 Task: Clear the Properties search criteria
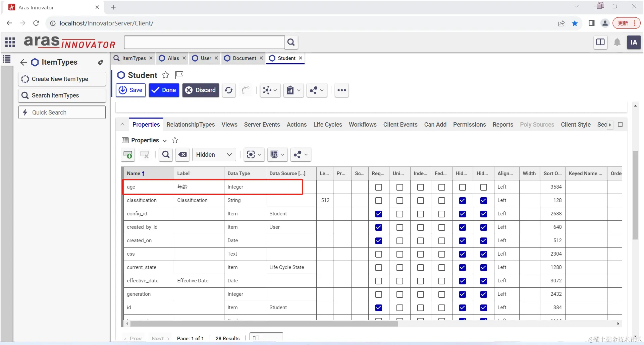[x=182, y=154]
